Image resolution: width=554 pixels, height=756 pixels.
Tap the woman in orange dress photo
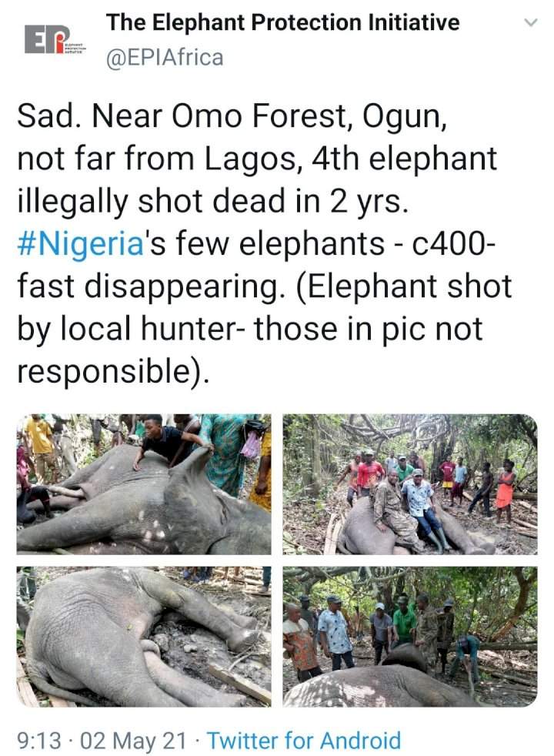pos(505,490)
